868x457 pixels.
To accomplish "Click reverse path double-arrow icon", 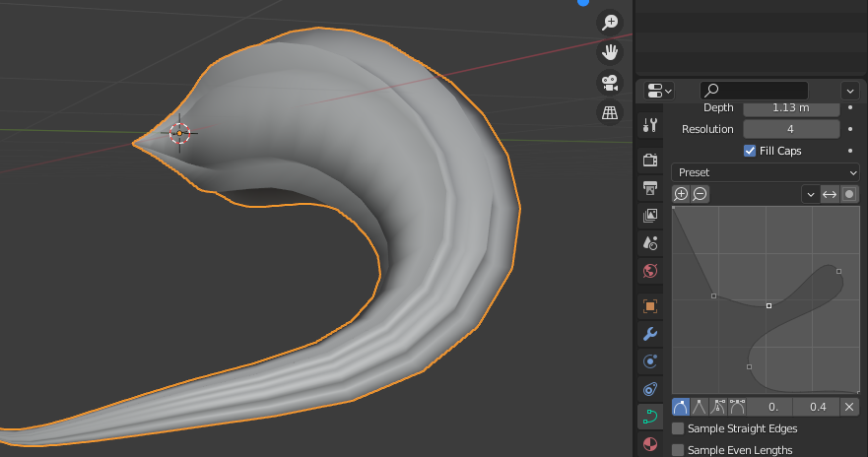I will (830, 194).
